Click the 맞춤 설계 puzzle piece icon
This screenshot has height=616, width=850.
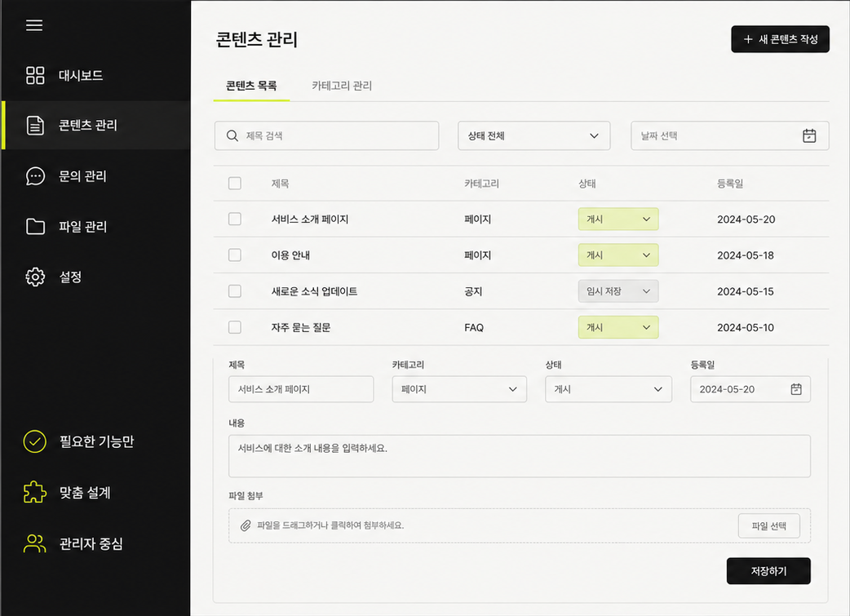(35, 492)
